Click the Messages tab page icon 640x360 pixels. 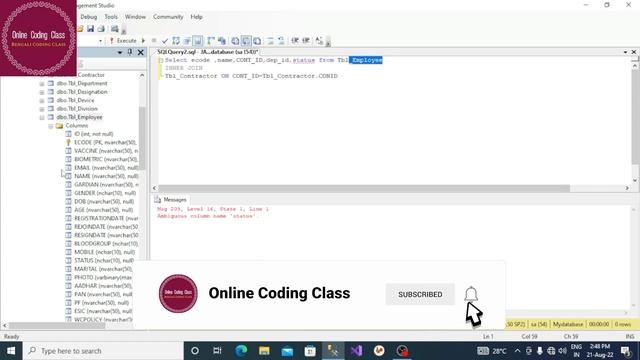pos(158,200)
